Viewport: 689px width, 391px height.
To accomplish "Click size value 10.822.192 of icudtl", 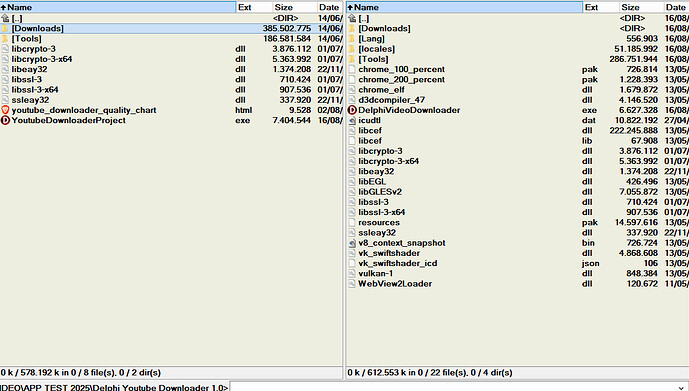I will pos(636,120).
